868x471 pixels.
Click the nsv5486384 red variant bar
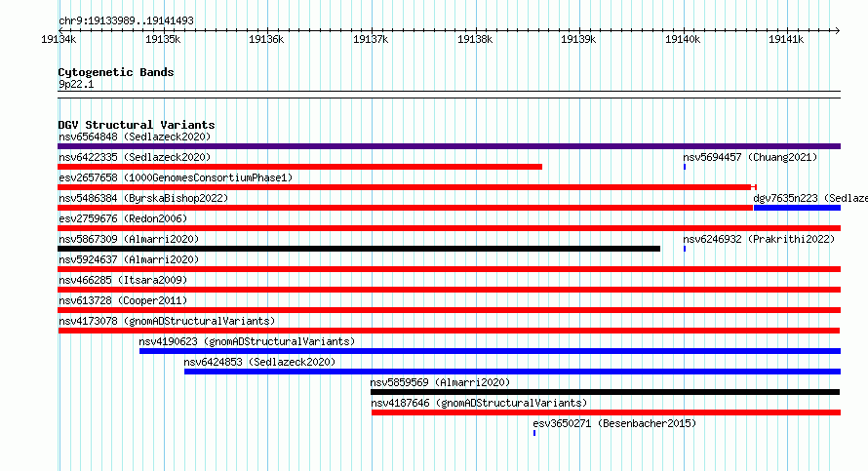point(405,208)
